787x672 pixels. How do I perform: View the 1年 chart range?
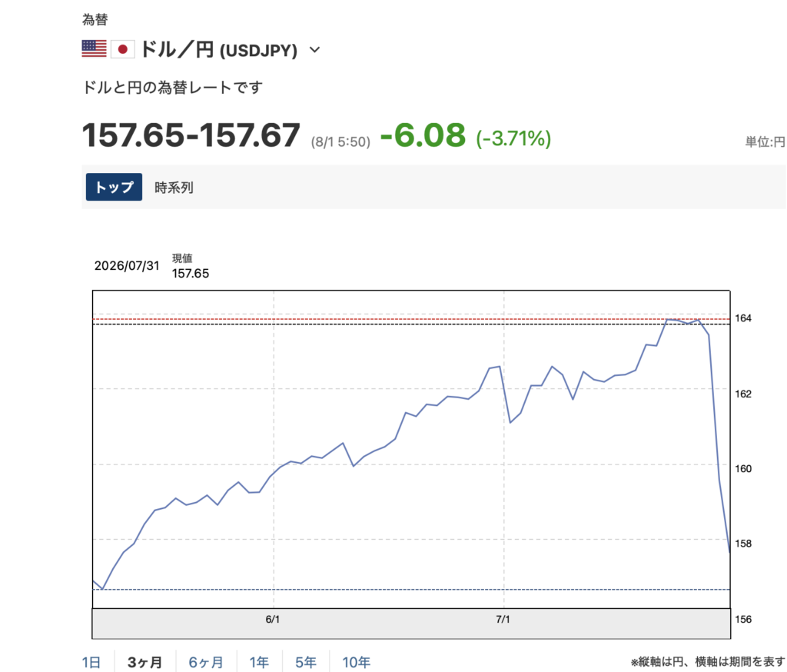259,662
